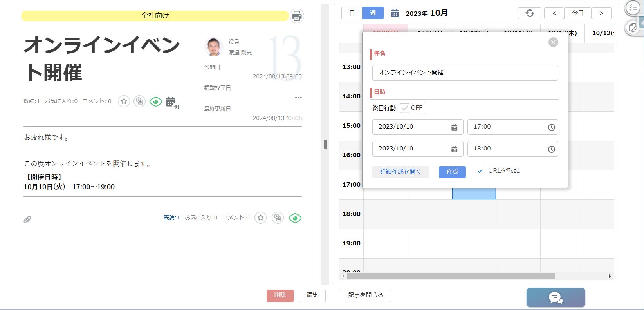
Task: Click the start date field in the popup
Action: (x=418, y=127)
